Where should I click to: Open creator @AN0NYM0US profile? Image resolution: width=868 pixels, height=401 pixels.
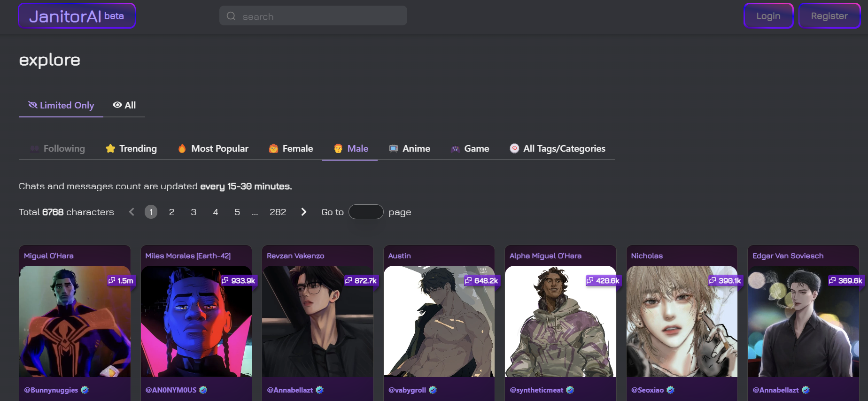[171, 390]
